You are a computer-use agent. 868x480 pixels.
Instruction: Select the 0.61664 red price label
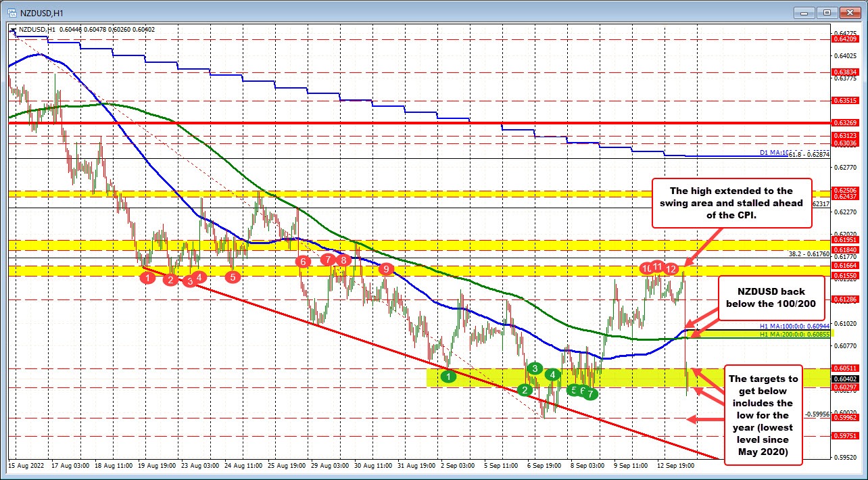(844, 266)
